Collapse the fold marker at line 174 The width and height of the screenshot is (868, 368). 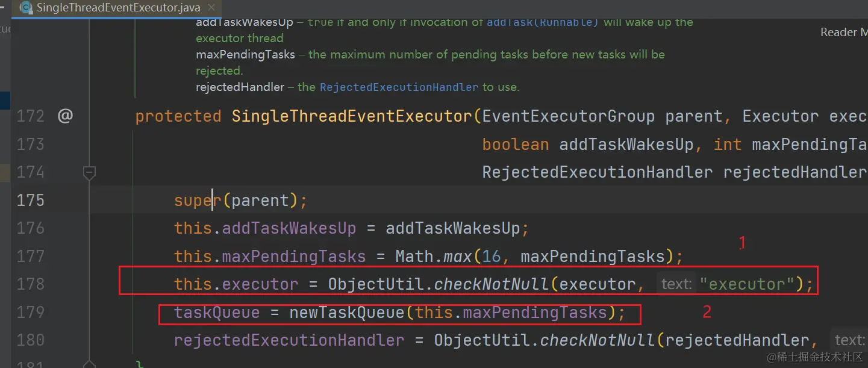[89, 173]
